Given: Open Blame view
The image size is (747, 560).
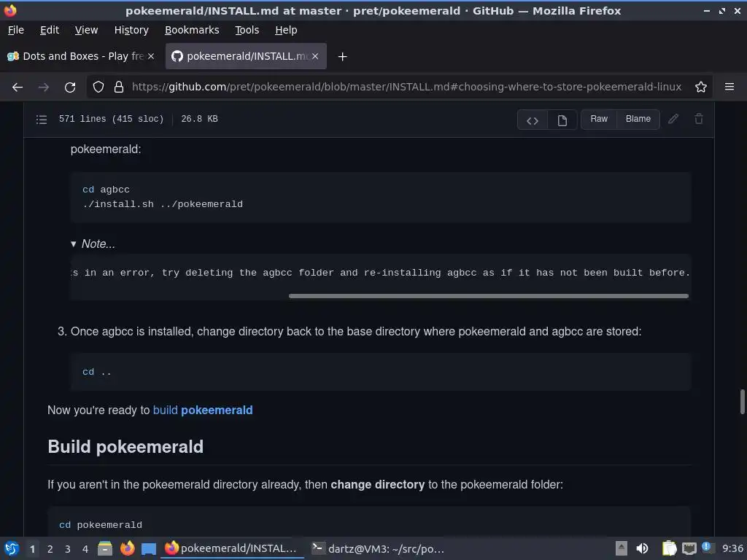Looking at the screenshot, I should point(638,119).
